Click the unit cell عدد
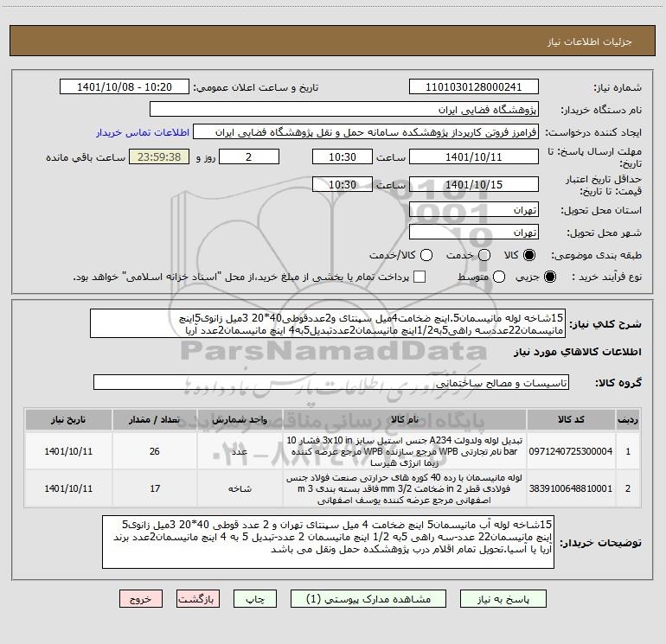Screen dimensions: 666x644 (240, 451)
